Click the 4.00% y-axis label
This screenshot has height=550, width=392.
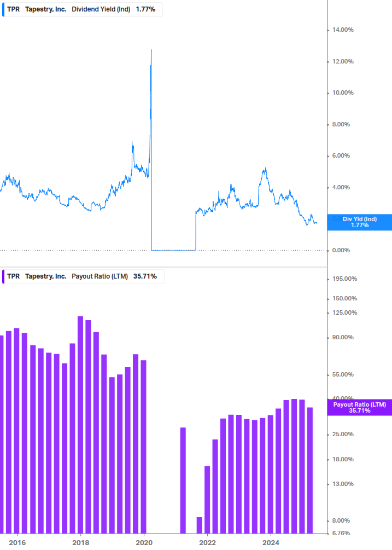pos(341,187)
